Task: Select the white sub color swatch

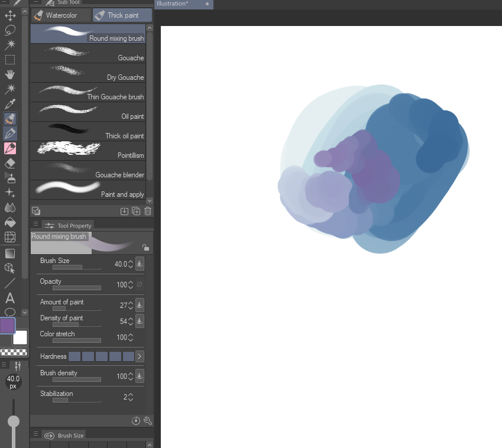Action: coord(20,337)
